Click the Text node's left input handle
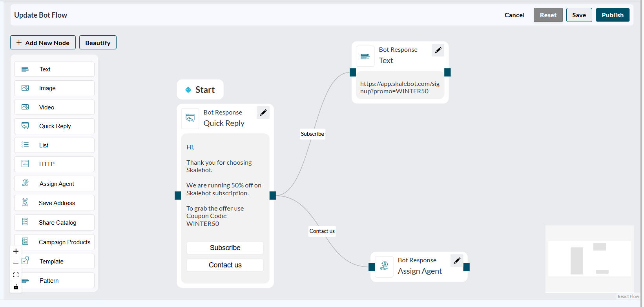The width and height of the screenshot is (644, 307). (x=353, y=73)
